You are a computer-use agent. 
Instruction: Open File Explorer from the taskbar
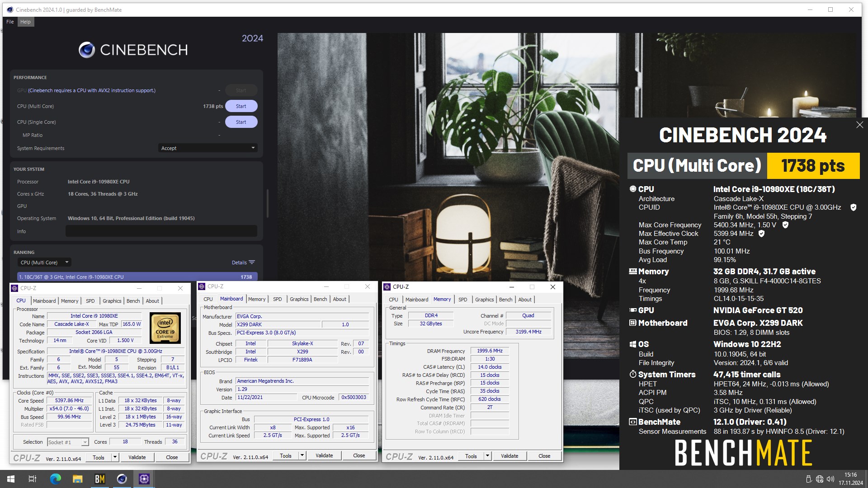(78, 479)
